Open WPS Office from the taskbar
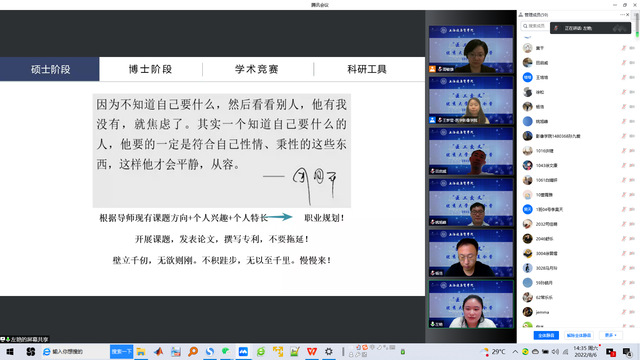The height and width of the screenshot is (360, 640). pos(312,351)
